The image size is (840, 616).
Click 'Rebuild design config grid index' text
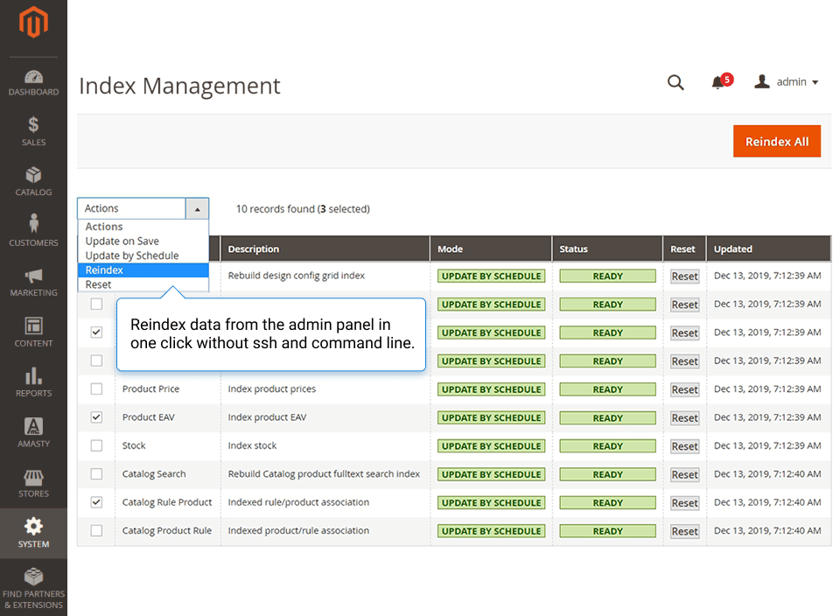pos(297,276)
